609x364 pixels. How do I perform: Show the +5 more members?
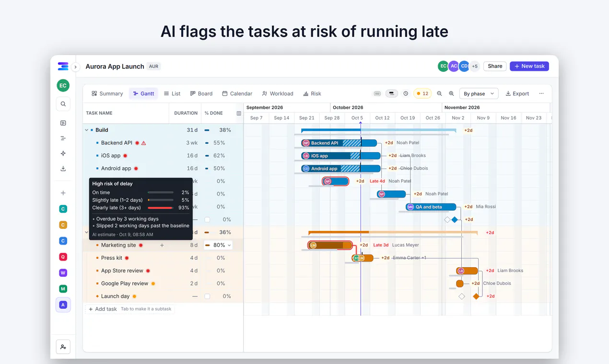pos(475,67)
